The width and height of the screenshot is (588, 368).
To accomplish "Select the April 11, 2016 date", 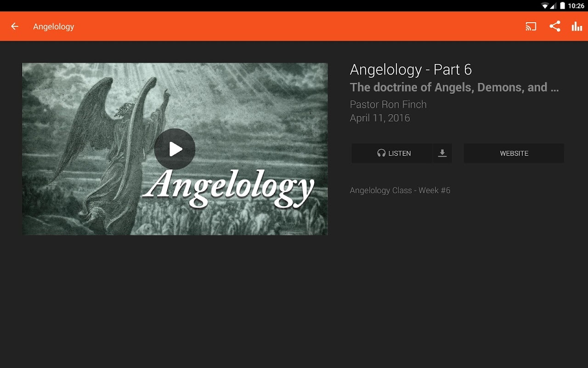I will 380,118.
